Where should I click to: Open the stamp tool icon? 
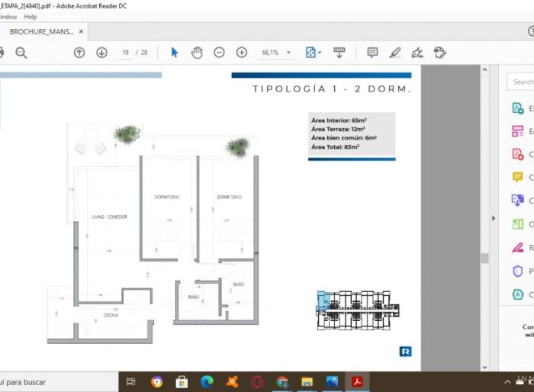coord(439,53)
